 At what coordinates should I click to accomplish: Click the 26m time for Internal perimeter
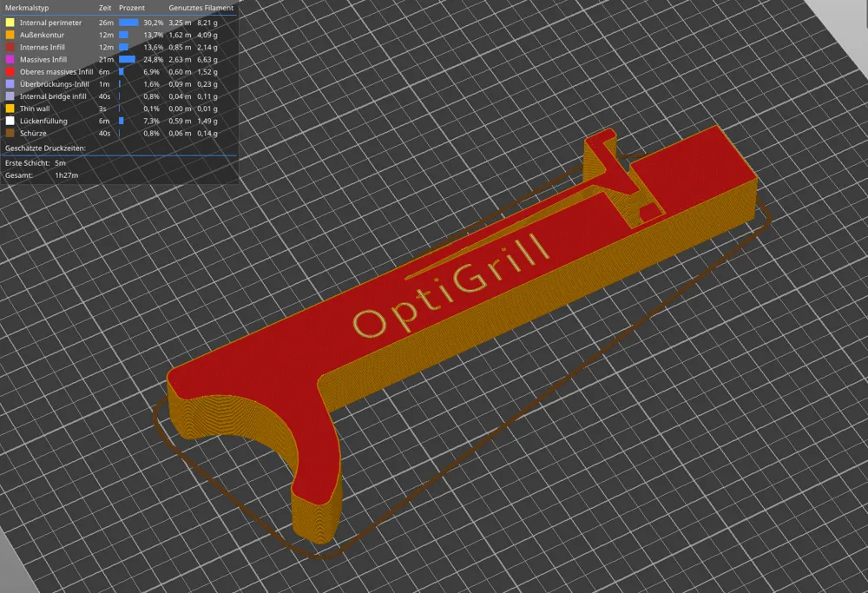[x=106, y=23]
